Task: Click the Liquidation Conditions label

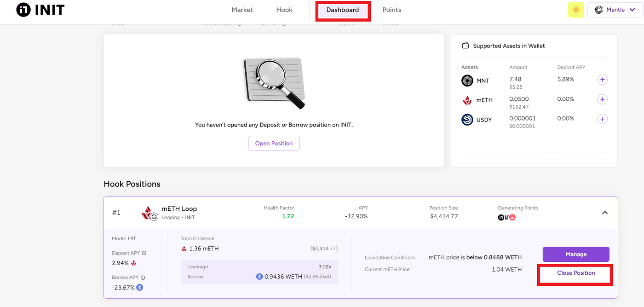Action: pos(390,258)
